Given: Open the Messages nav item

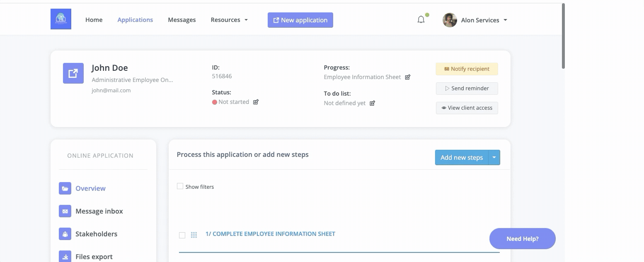Looking at the screenshot, I should pos(182,20).
